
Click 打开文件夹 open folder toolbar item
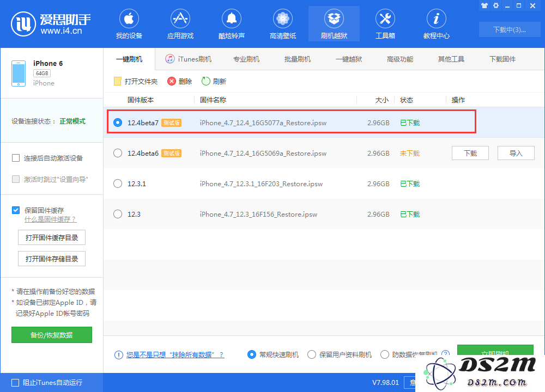(136, 81)
